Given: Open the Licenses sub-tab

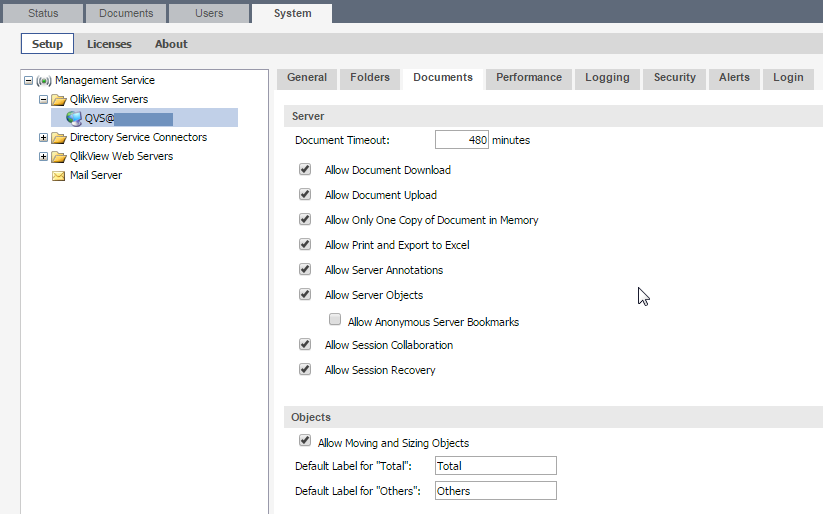Looking at the screenshot, I should [x=109, y=44].
